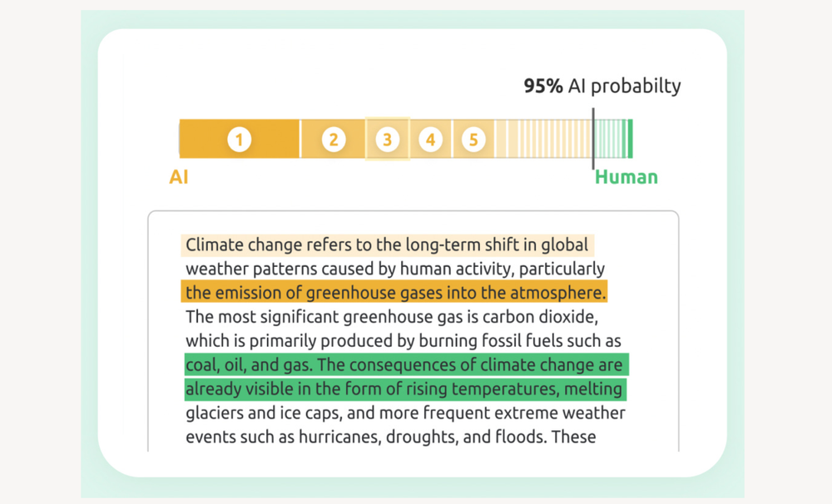Select segment 2 on the AI probability scale
832x504 pixels.
pyautogui.click(x=333, y=139)
